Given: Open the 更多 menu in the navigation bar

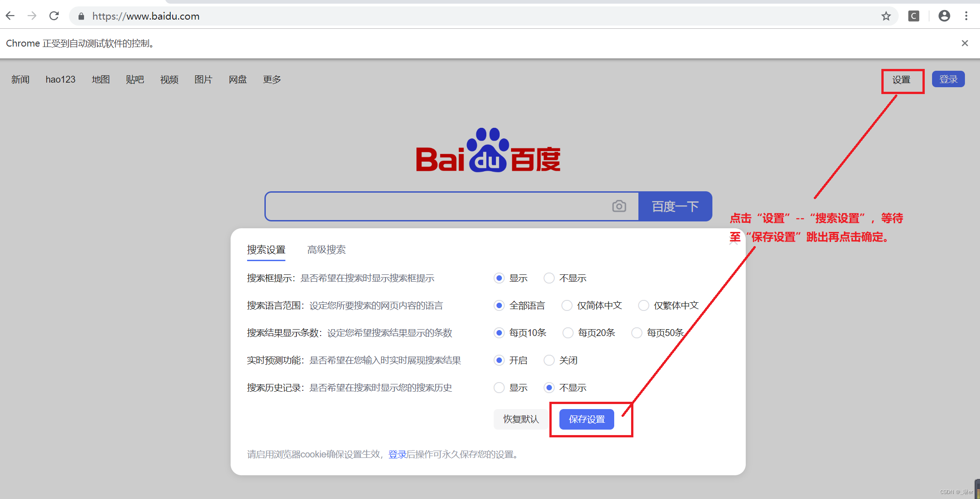Looking at the screenshot, I should tap(271, 79).
